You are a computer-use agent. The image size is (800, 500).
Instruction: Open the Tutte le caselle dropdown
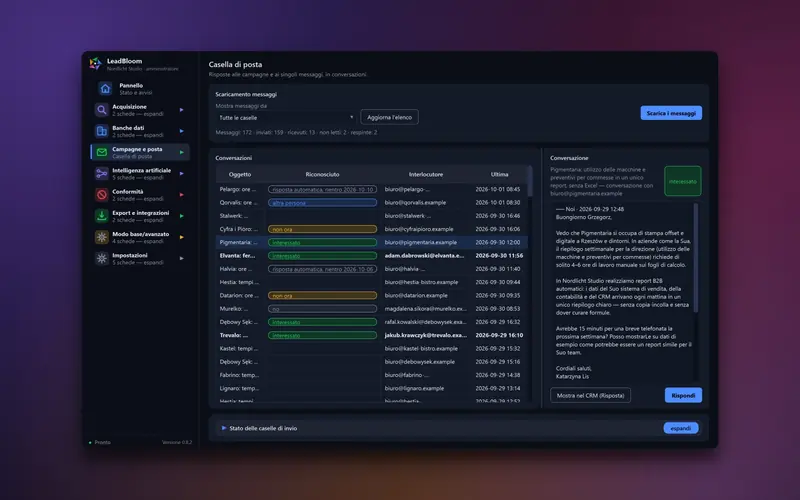coord(286,117)
